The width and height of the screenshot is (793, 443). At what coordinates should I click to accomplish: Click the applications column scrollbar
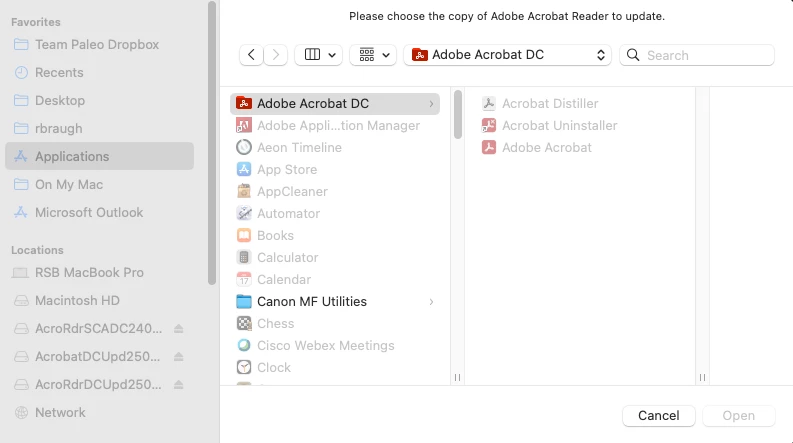pos(458,114)
